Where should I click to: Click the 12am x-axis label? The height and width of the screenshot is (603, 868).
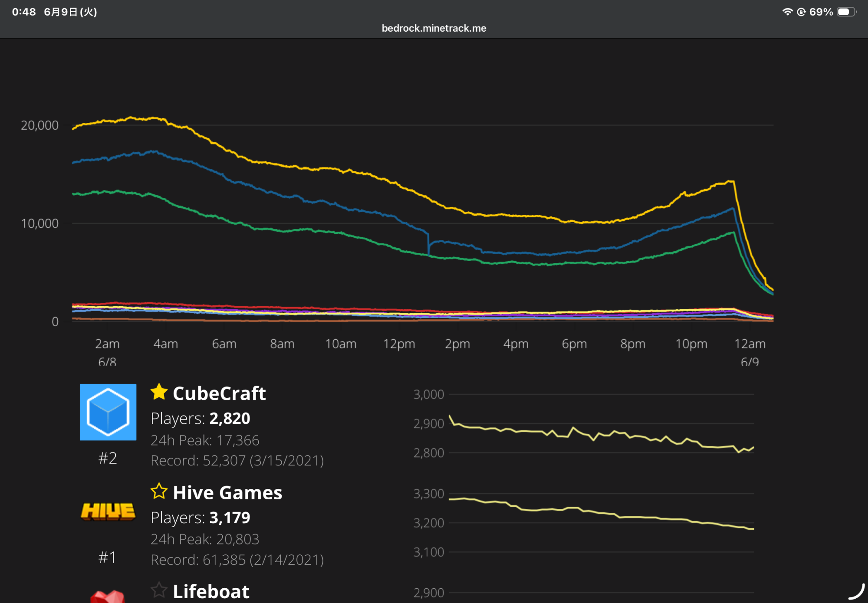(x=750, y=344)
